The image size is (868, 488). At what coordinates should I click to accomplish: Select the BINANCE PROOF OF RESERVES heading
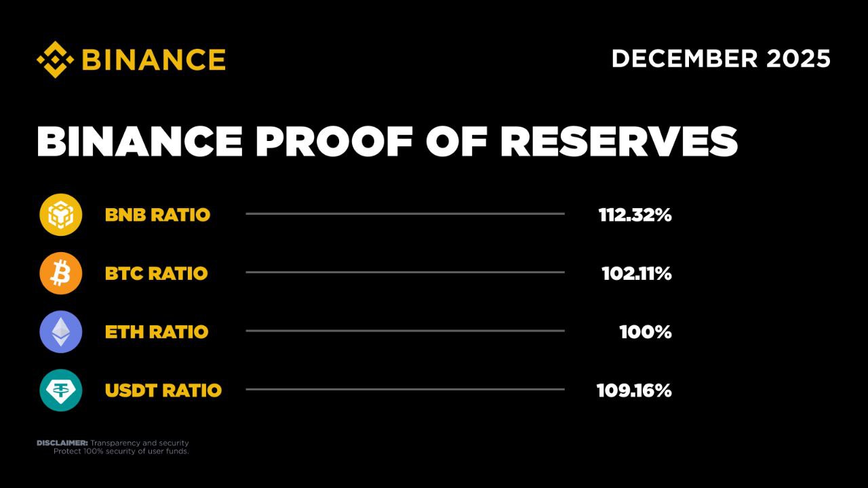387,142
